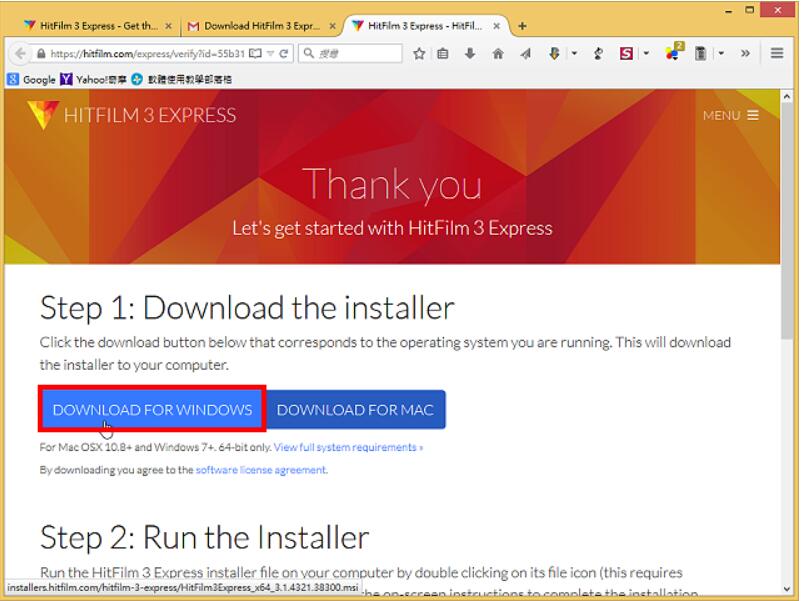Click the HitFilm 3 Express logo
Image resolution: width=801 pixels, height=601 pixels.
point(132,114)
